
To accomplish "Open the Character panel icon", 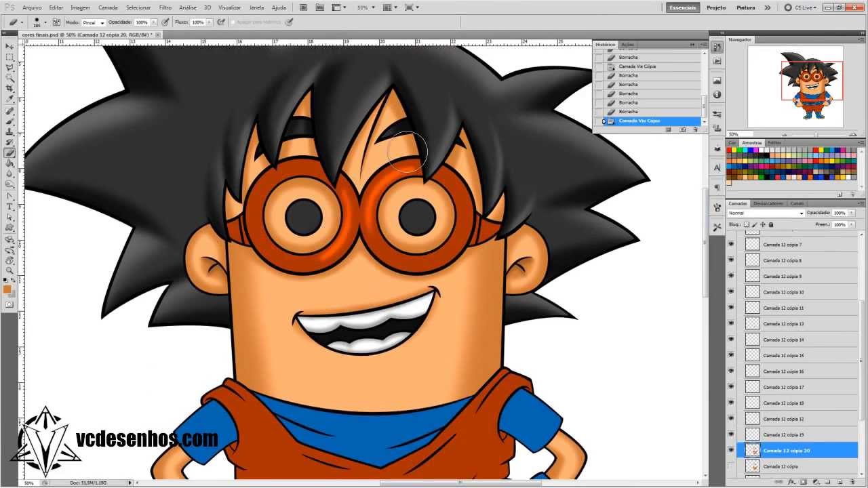I will (717, 167).
